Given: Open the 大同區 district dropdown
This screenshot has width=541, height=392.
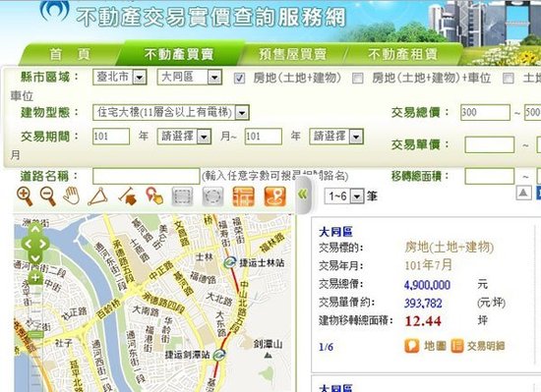Looking at the screenshot, I should 190,78.
